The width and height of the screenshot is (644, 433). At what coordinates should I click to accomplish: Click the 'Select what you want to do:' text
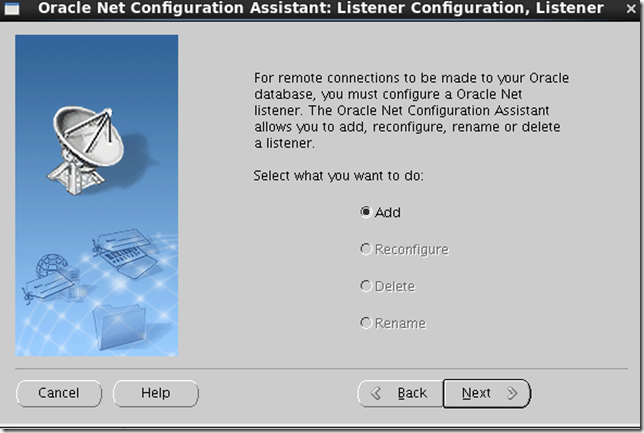[338, 176]
